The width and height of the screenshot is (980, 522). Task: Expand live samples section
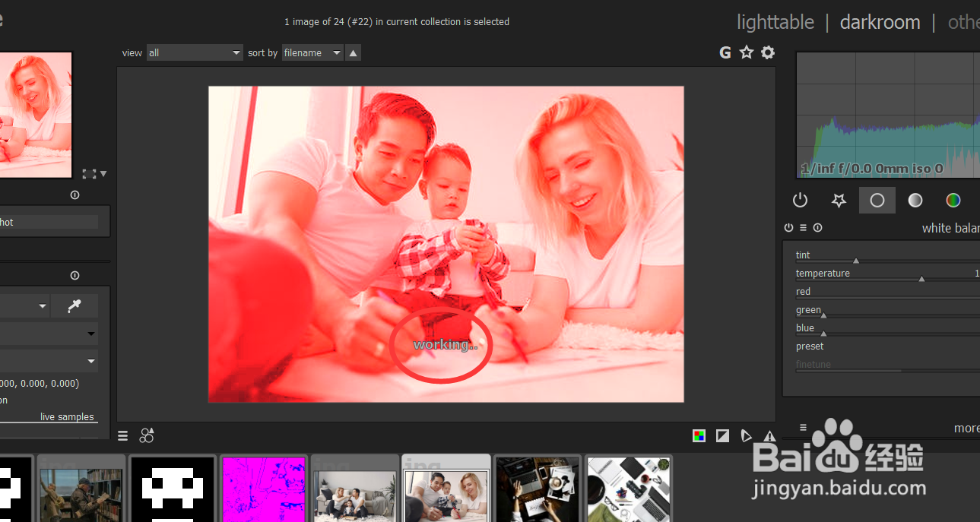67,416
